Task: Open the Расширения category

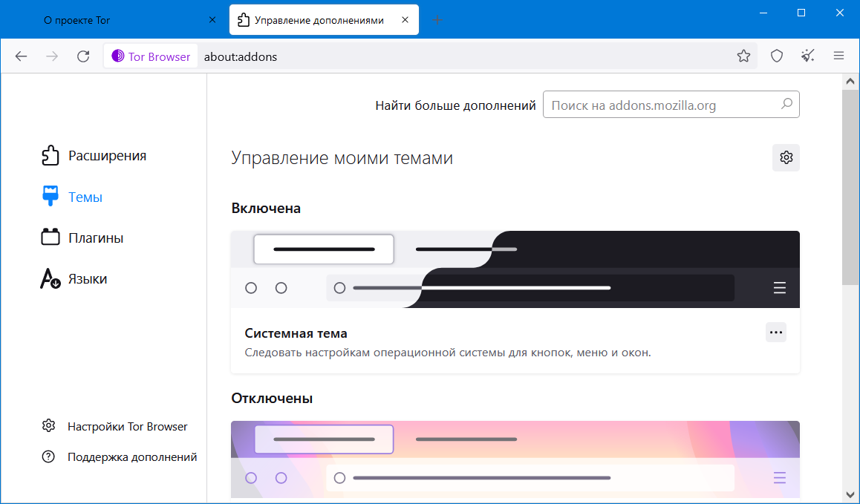Action: (94, 155)
